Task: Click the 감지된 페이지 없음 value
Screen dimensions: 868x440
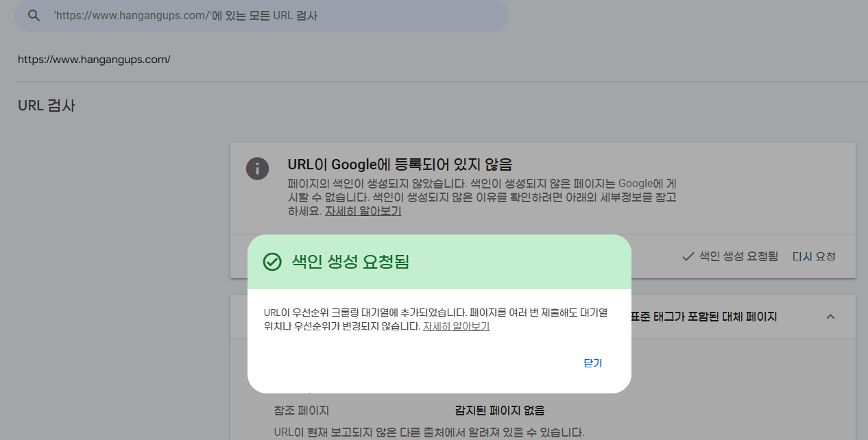Action: pos(500,411)
